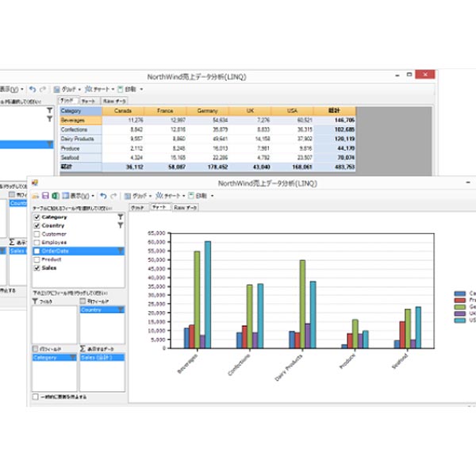Open the filter funnel beside Country field

pos(121,225)
